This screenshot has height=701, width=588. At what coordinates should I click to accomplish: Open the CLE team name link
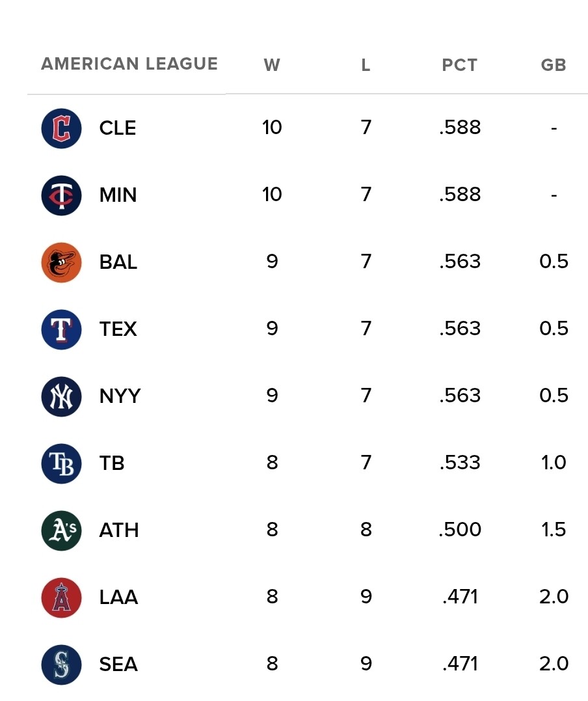[x=118, y=128]
